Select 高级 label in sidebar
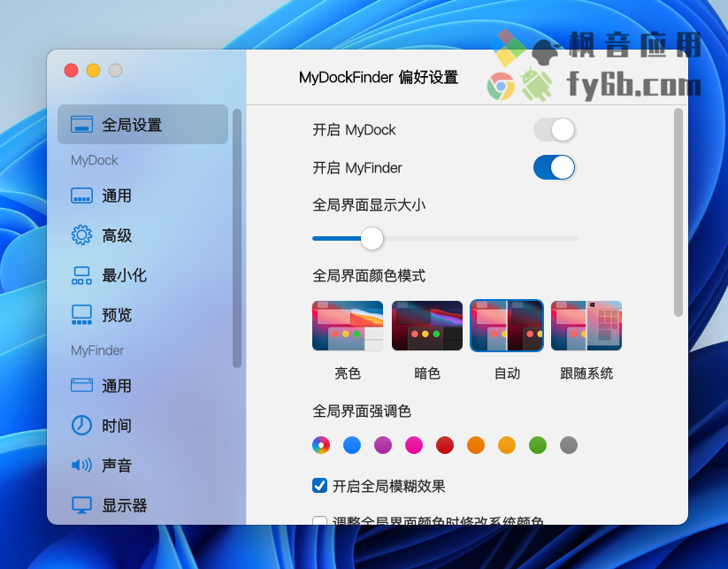This screenshot has width=728, height=569. click(117, 235)
